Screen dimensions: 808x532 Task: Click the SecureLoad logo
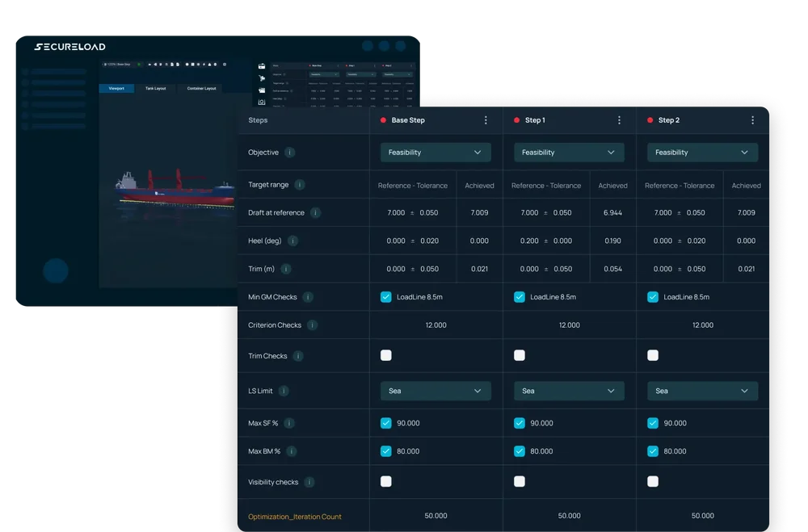[69, 47]
